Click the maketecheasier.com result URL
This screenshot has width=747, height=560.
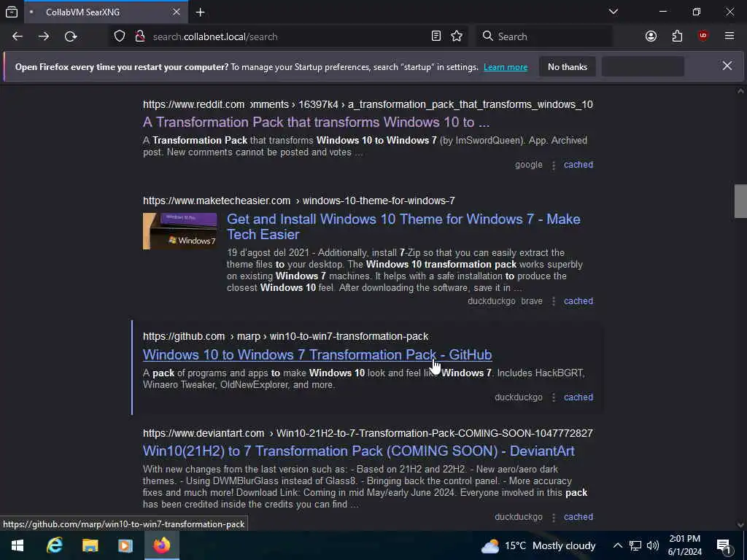point(298,201)
